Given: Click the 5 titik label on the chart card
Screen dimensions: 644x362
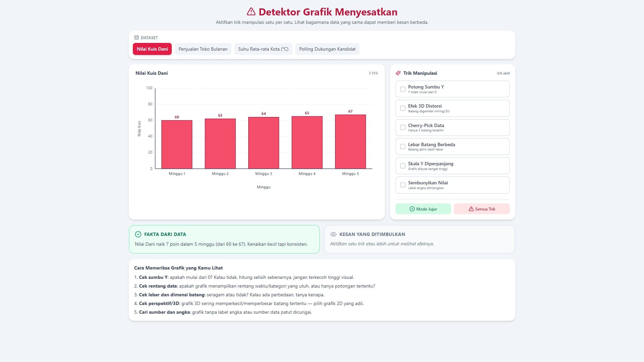Looking at the screenshot, I should click(373, 73).
